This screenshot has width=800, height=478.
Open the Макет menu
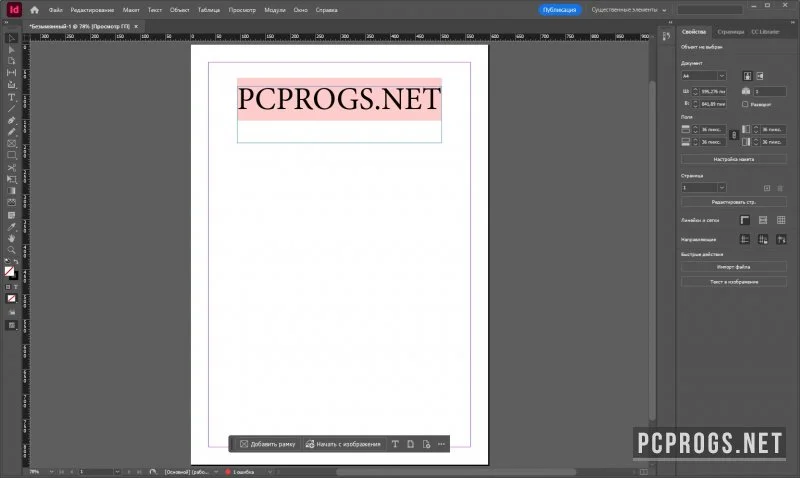tap(131, 10)
